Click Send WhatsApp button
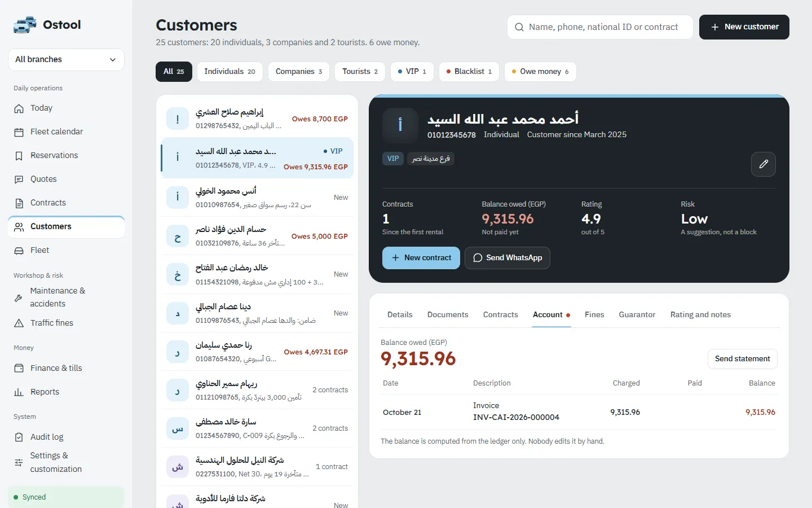This screenshot has height=508, width=812. (x=507, y=258)
